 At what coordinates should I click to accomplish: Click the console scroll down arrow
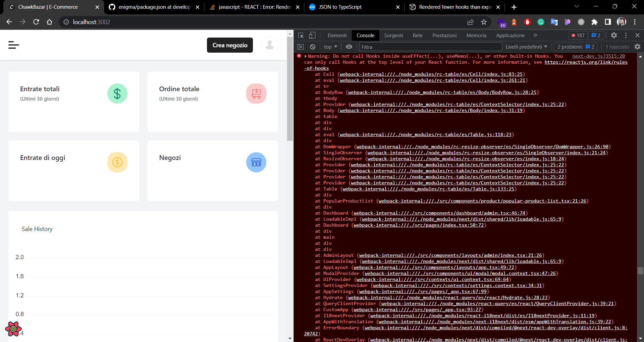pos(640,338)
